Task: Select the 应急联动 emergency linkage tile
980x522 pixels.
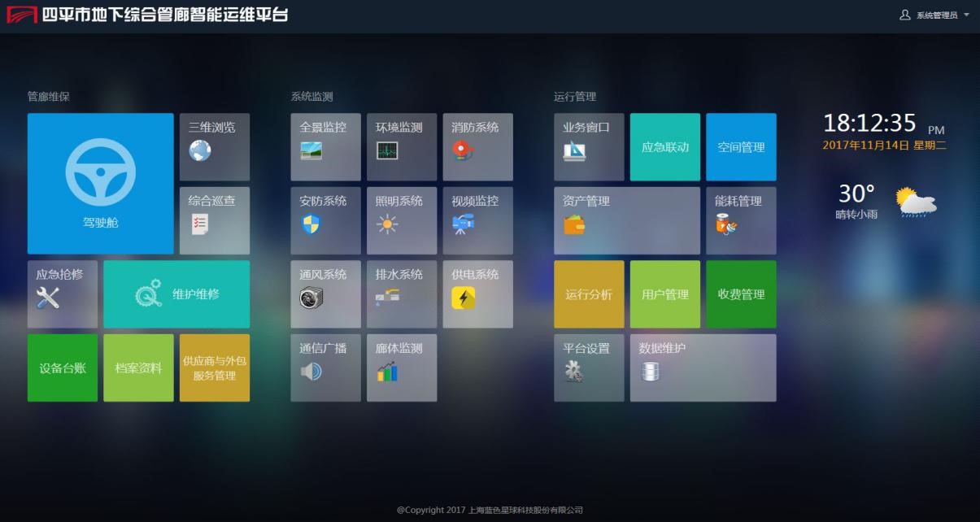Action: pos(664,146)
